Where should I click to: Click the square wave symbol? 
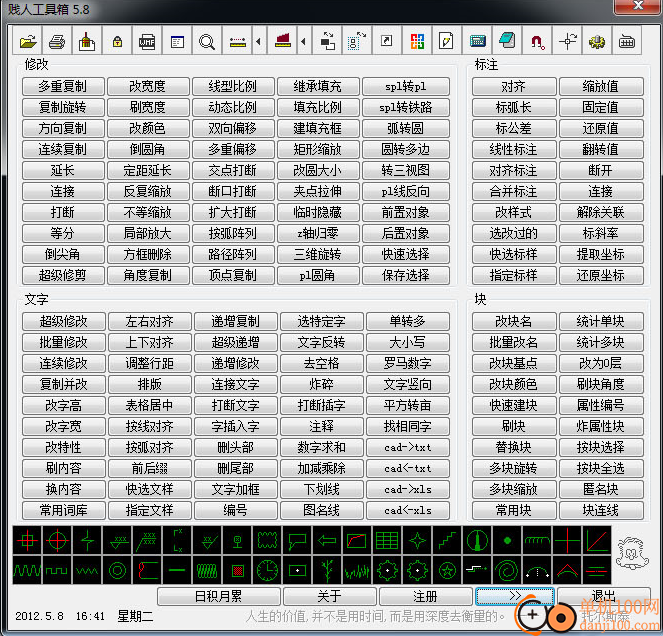click(58, 570)
